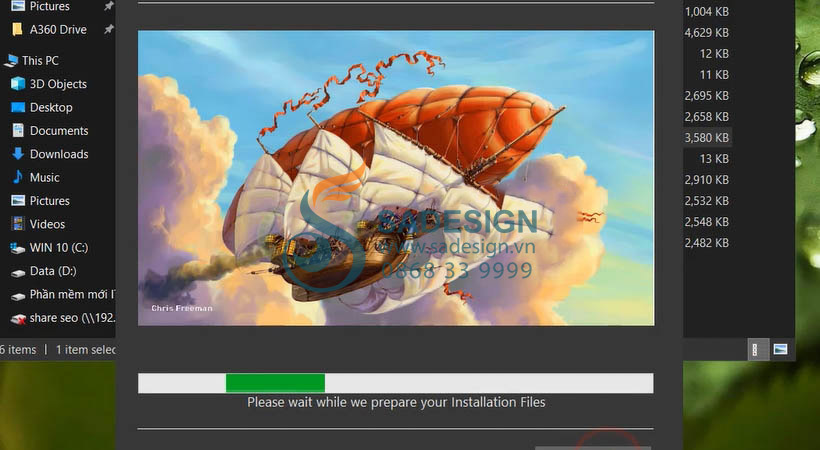Select the file sized 3,580 KB
This screenshot has height=450, width=820.
[x=707, y=138]
